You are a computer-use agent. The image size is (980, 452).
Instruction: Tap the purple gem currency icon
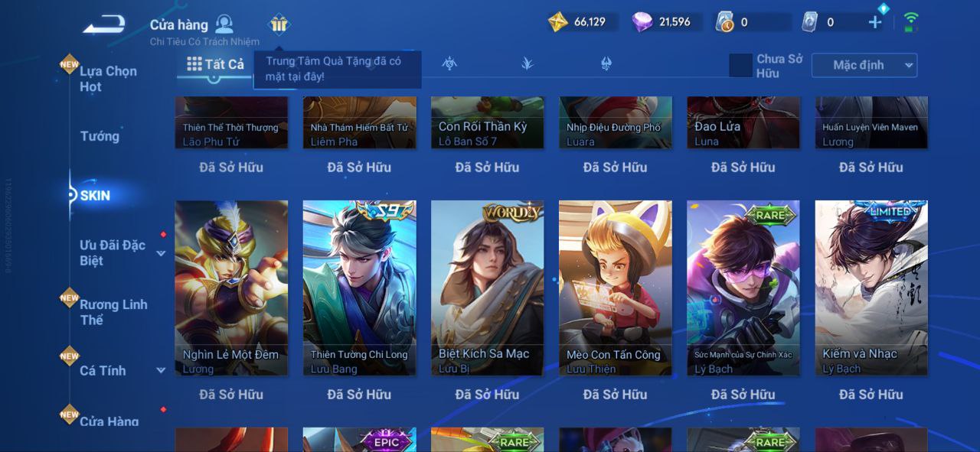[x=642, y=22]
